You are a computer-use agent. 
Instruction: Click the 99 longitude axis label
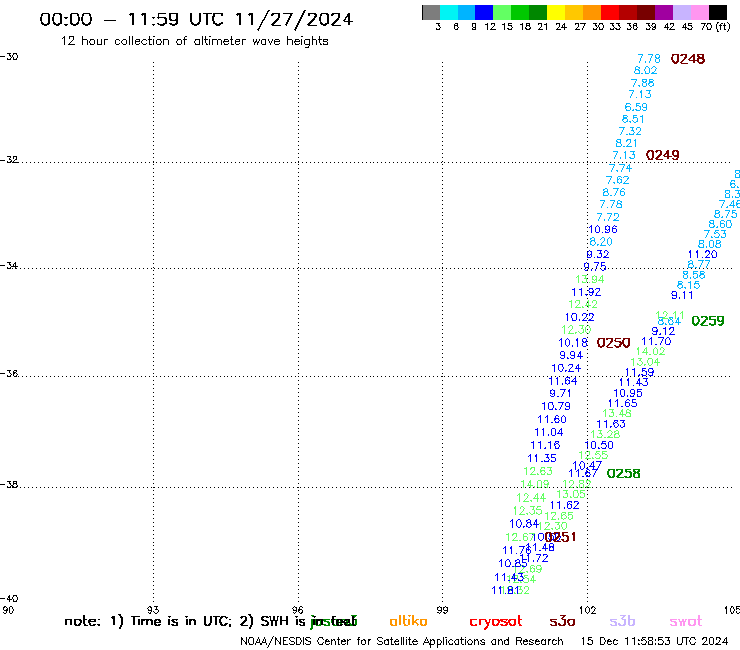point(442,610)
